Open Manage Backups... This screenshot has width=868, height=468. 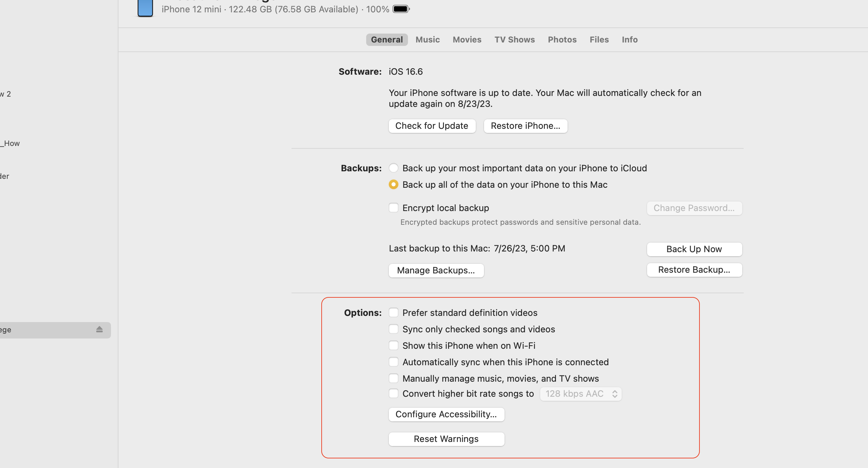coord(436,270)
